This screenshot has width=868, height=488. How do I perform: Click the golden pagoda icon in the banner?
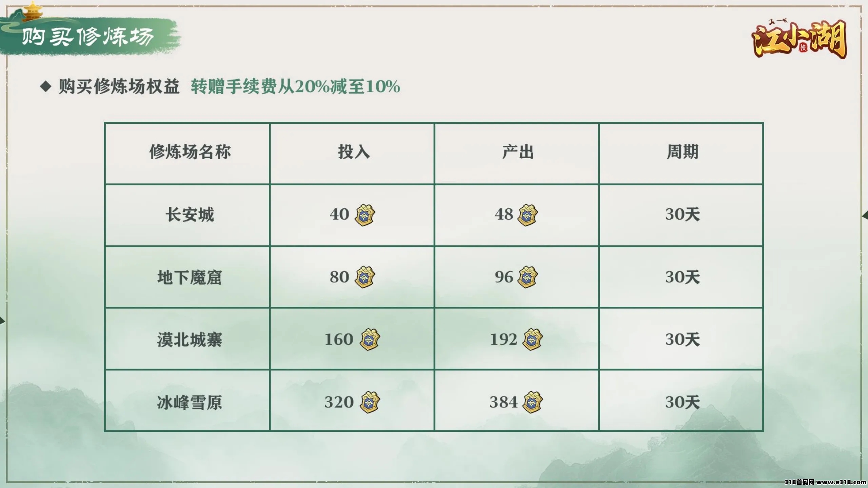tap(33, 11)
